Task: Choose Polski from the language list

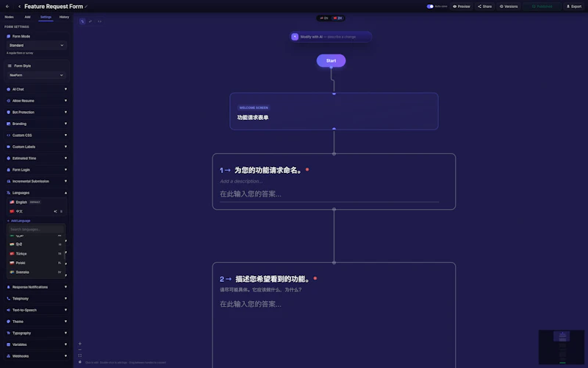Action: tap(36, 263)
